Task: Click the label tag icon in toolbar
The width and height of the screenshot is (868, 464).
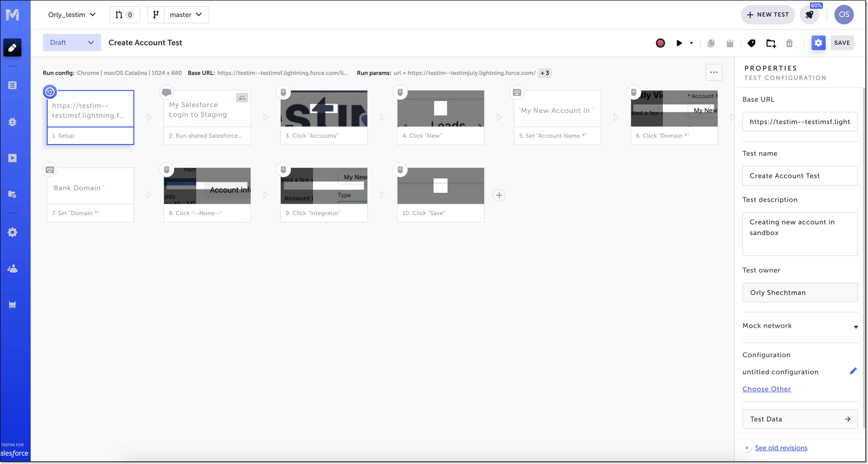Action: [751, 43]
